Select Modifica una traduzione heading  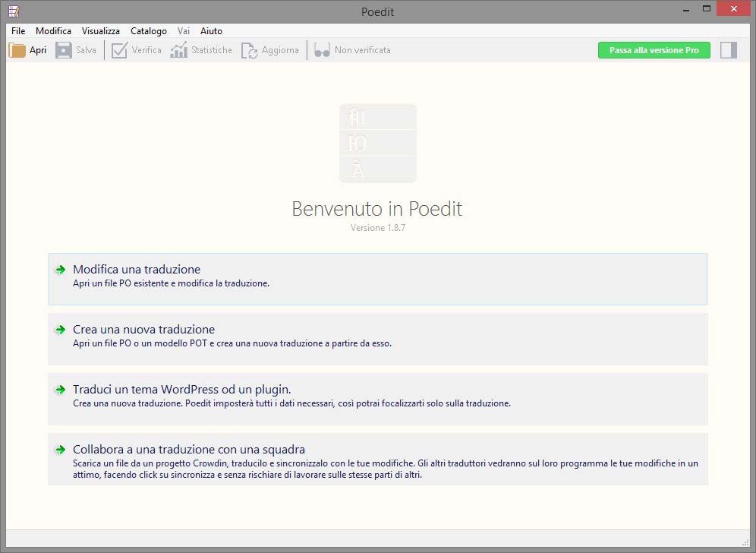(137, 269)
